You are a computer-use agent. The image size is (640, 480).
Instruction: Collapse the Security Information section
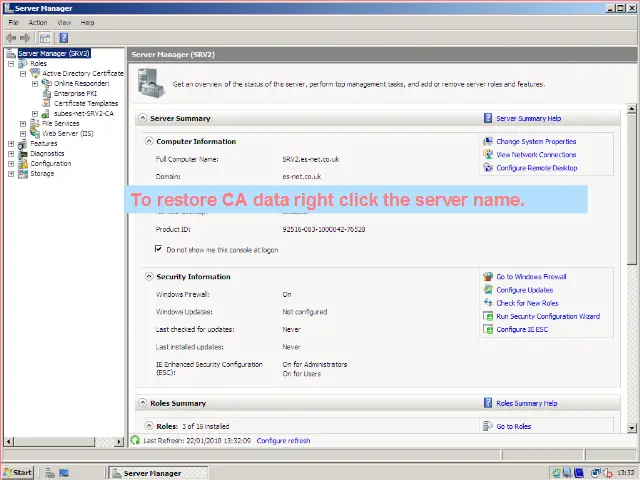click(x=149, y=277)
